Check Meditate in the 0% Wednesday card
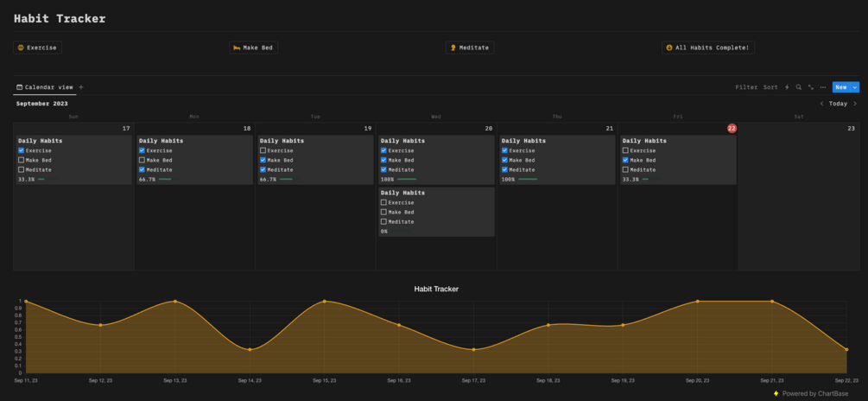 coord(383,221)
